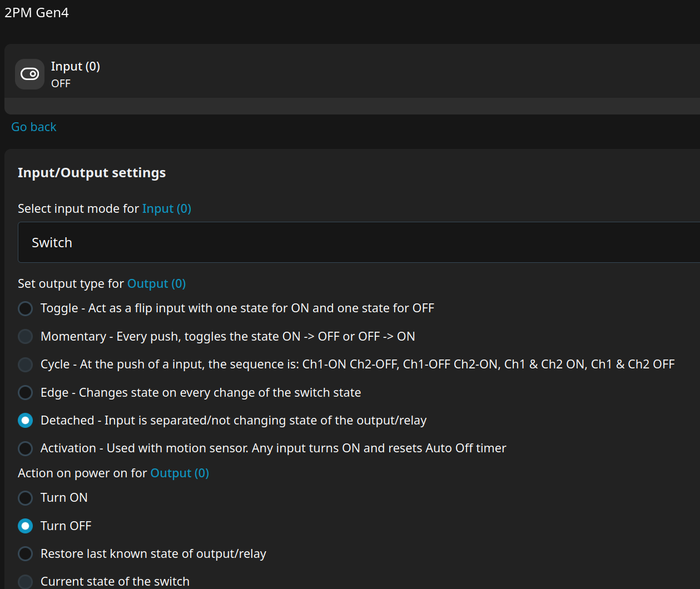Select the Detached output type radio
The image size is (700, 589).
point(26,421)
